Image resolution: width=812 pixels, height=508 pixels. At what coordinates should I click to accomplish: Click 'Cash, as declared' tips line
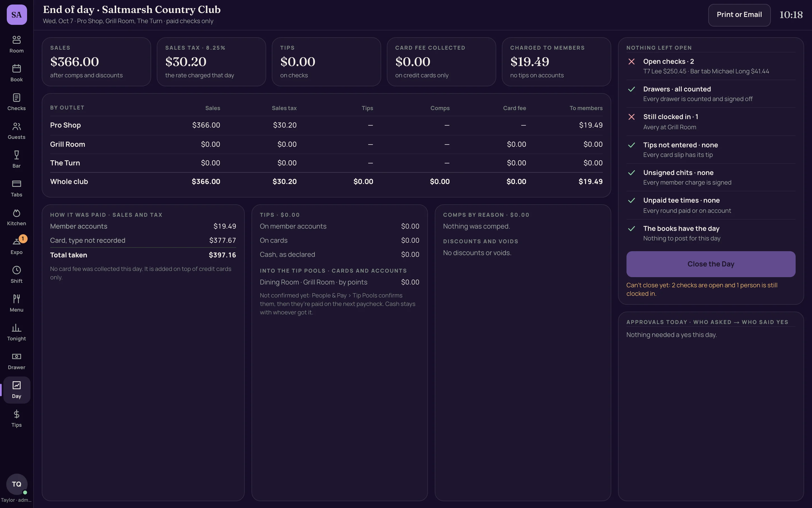tap(339, 255)
